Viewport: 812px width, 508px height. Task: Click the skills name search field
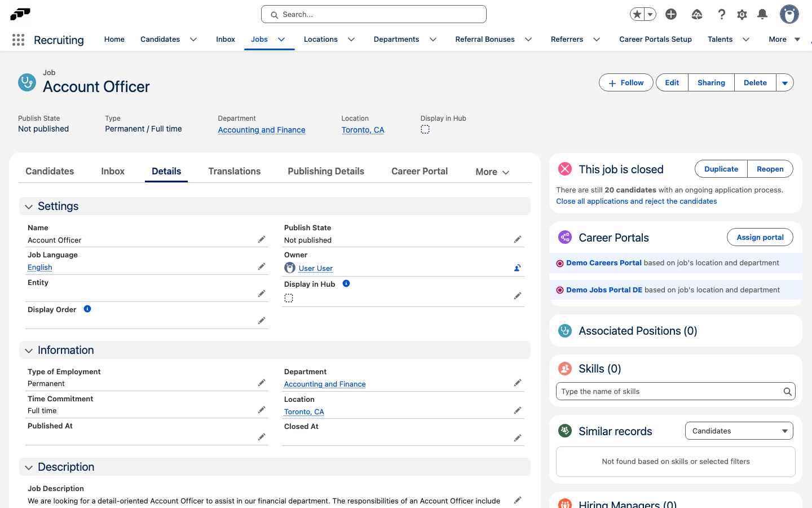676,391
